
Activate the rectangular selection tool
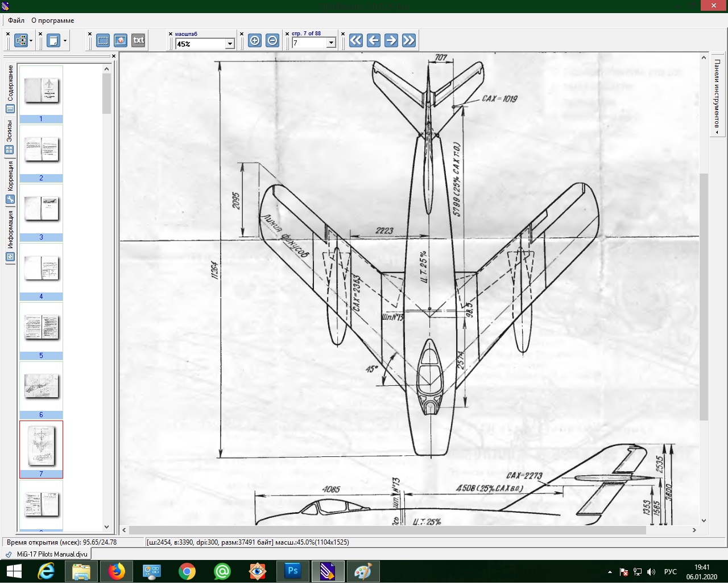tap(102, 40)
